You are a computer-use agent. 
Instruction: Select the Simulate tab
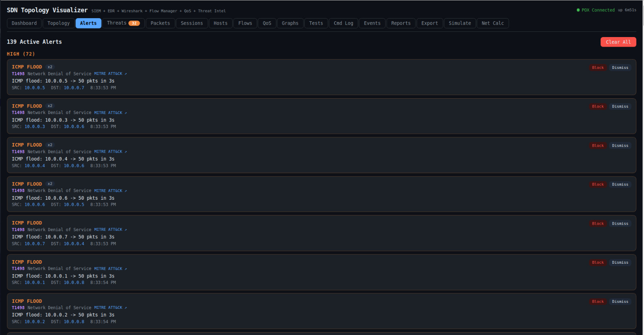click(460, 23)
